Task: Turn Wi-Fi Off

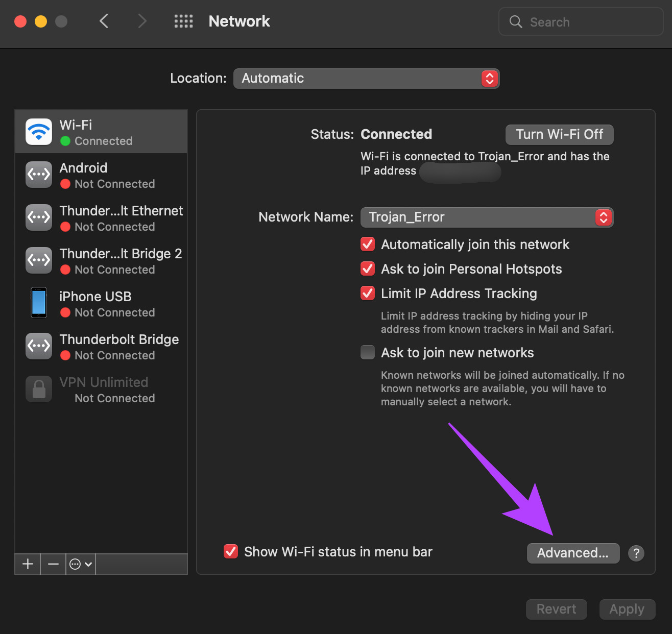Action: (x=559, y=134)
